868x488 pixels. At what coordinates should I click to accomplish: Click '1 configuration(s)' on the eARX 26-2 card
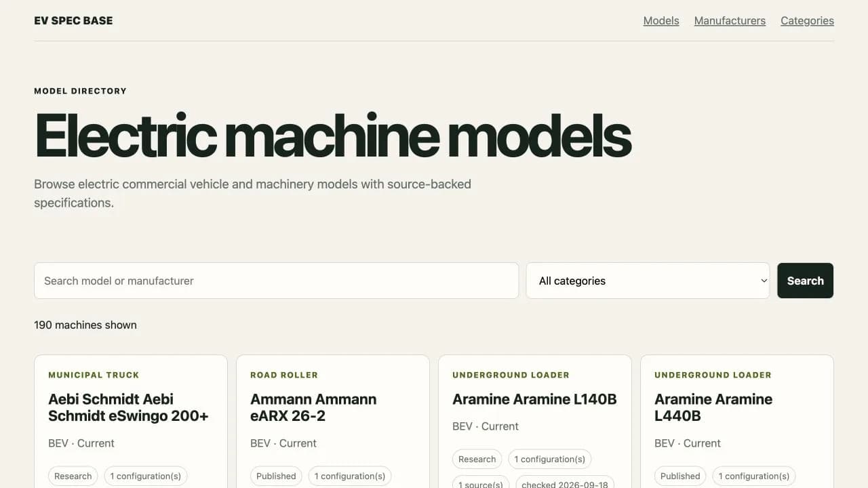pos(350,476)
